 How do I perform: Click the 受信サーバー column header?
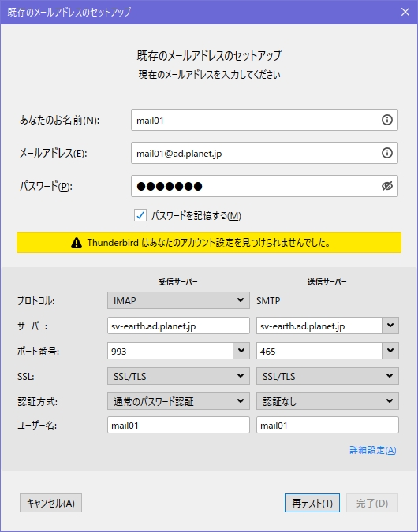pos(178,281)
